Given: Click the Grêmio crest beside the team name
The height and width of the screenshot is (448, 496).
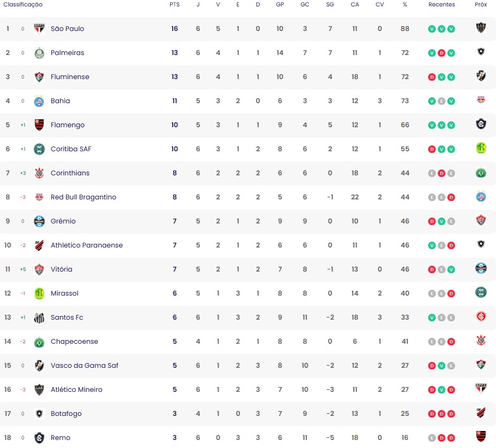Looking at the screenshot, I should pos(39,221).
